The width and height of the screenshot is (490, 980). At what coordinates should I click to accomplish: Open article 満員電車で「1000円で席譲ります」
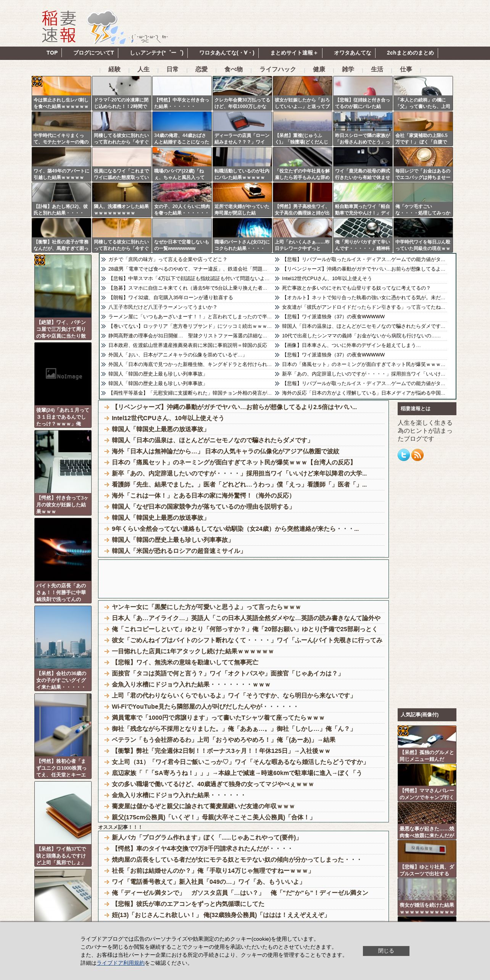click(218, 718)
